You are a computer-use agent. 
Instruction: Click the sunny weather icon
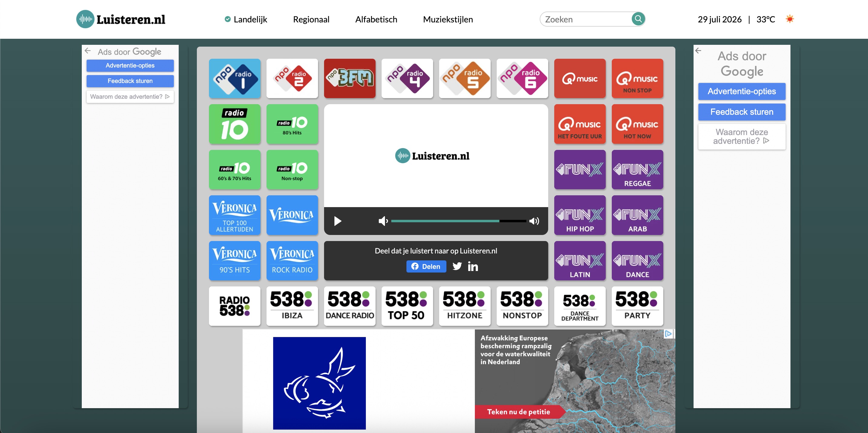pos(790,19)
